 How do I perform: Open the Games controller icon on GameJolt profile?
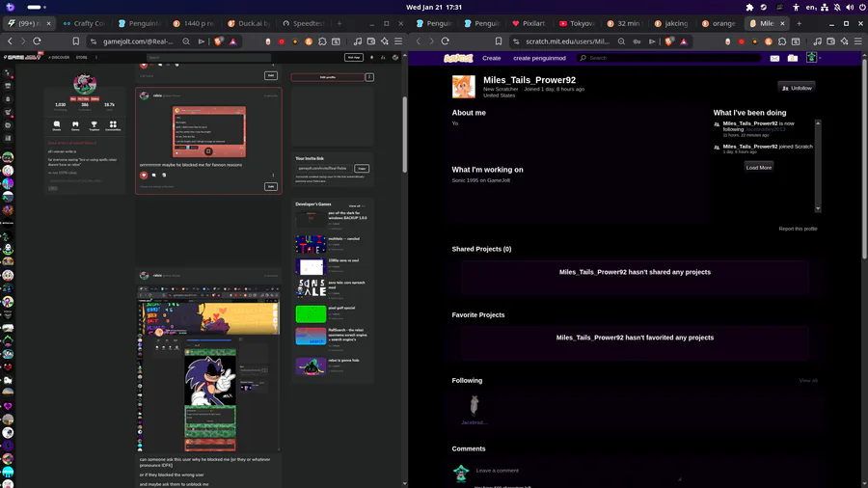75,126
